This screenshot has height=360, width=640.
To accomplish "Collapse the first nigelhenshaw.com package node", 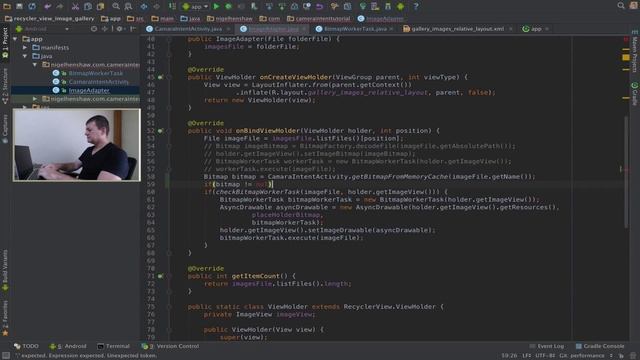I will pos(35,64).
